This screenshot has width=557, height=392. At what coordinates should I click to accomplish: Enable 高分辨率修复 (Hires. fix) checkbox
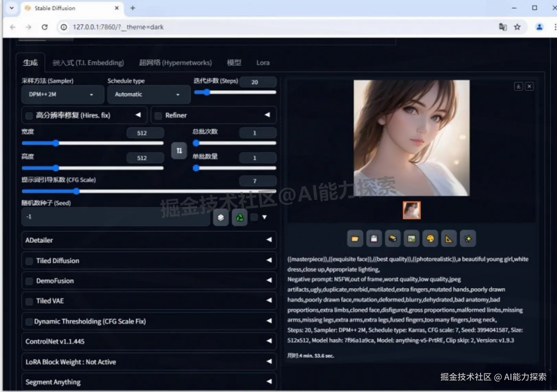[x=29, y=116]
